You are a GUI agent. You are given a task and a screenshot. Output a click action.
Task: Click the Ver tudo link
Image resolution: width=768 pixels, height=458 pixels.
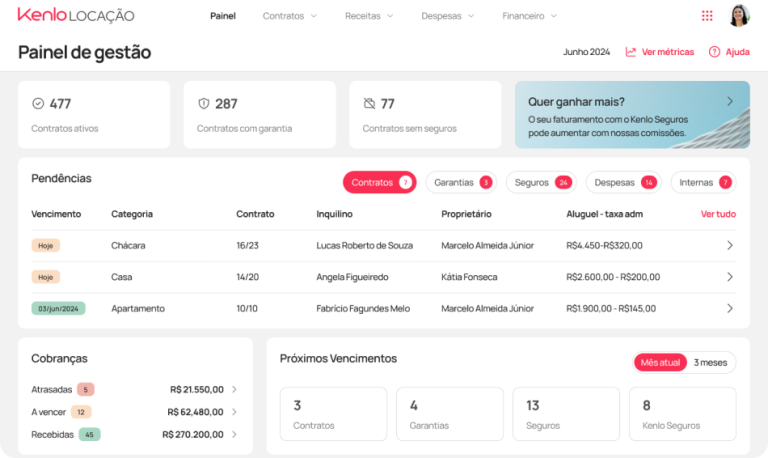pyautogui.click(x=718, y=214)
